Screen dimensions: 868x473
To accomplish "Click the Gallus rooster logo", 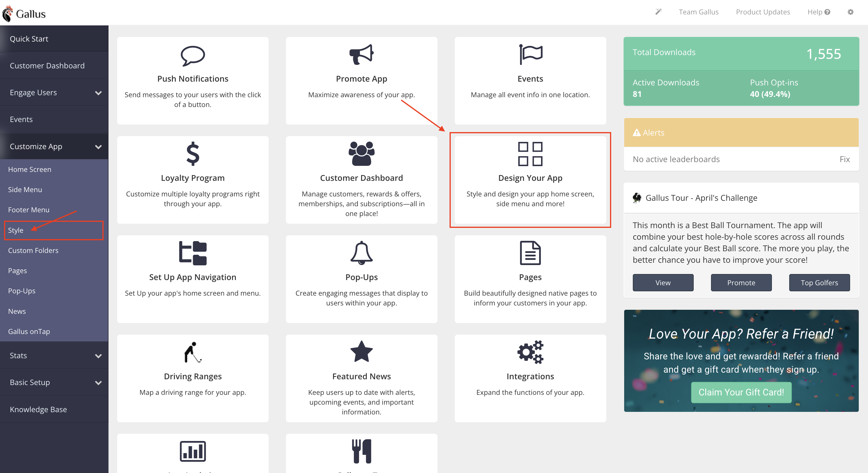I will pyautogui.click(x=24, y=14).
